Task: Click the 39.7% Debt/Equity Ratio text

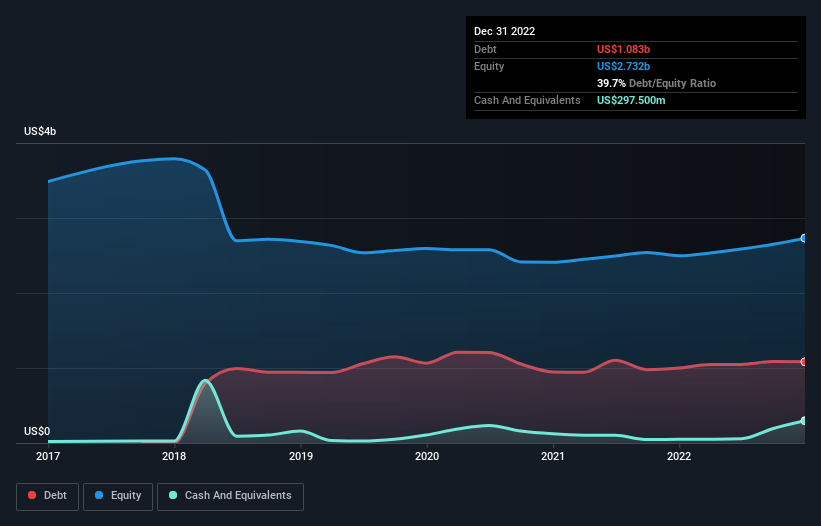Action: (x=656, y=83)
